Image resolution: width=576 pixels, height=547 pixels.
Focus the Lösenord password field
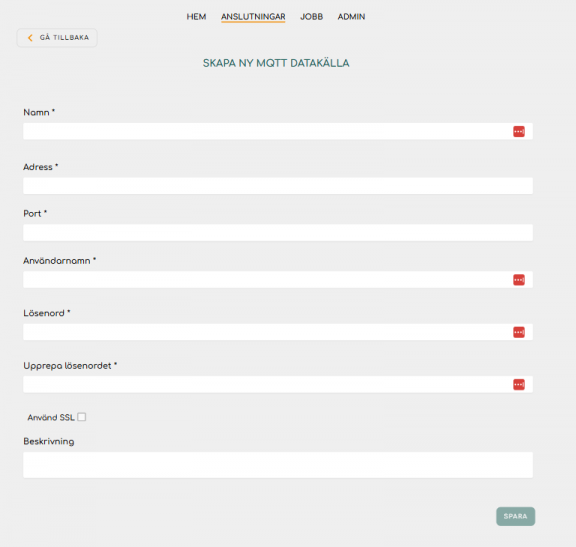278,332
